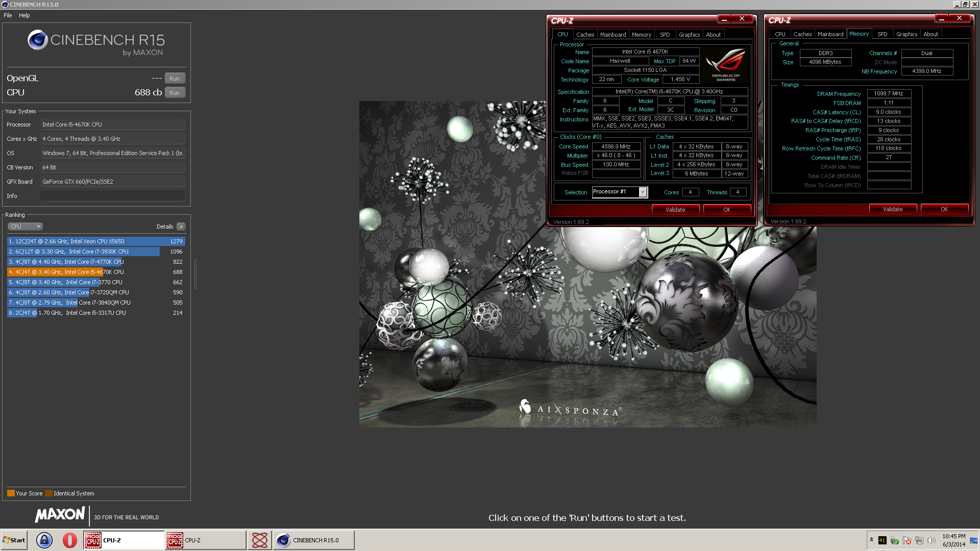The height and width of the screenshot is (551, 980).
Task: Switch to Mainboard tab in right CPU-Z
Action: [x=830, y=34]
